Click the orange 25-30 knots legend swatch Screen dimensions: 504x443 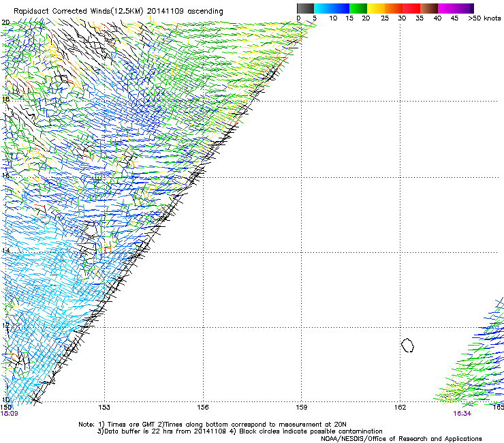tap(394, 8)
